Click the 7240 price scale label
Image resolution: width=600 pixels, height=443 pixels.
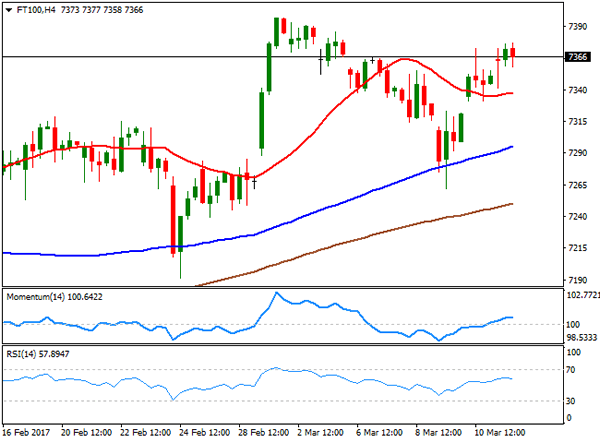(x=577, y=217)
